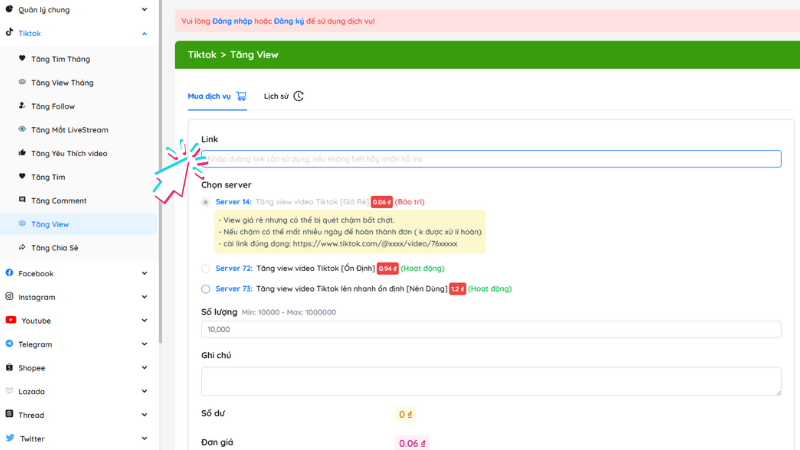Click the Tăng Tim label in sidebar
The height and width of the screenshot is (450, 800).
tap(48, 177)
